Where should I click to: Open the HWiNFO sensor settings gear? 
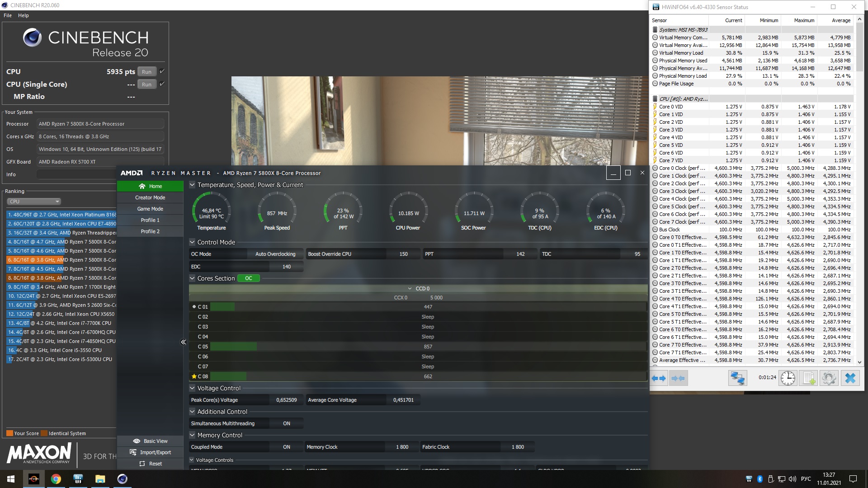829,378
